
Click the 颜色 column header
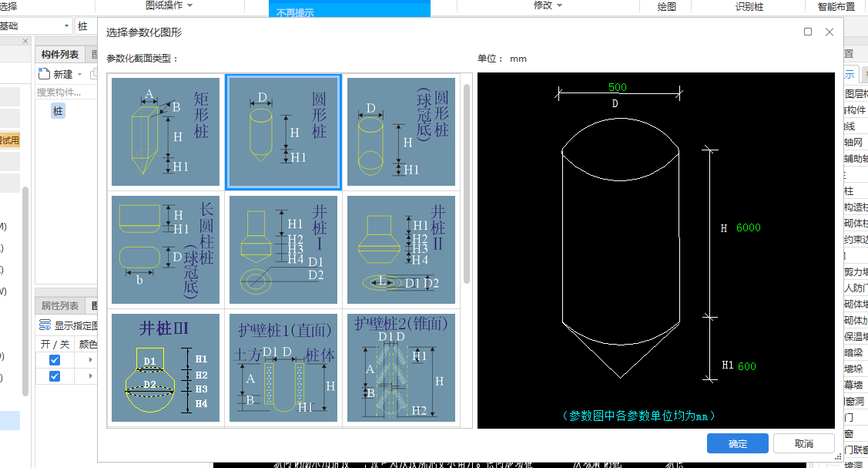(x=88, y=344)
